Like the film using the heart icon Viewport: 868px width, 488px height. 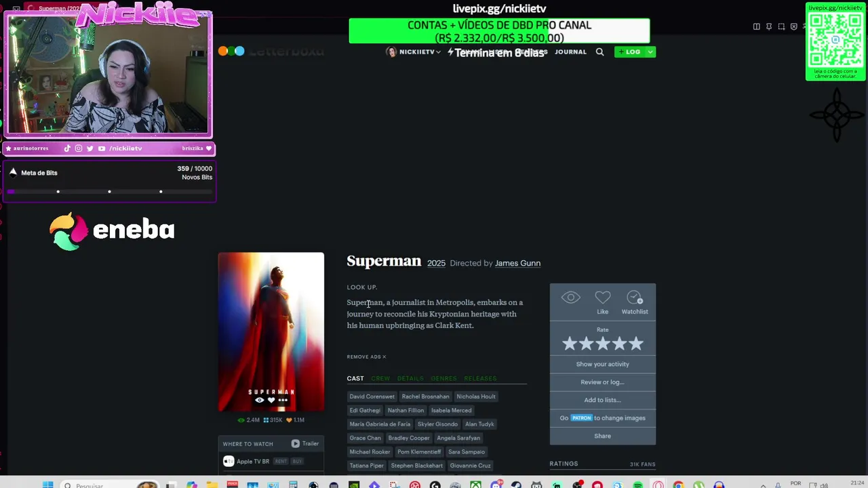(602, 302)
